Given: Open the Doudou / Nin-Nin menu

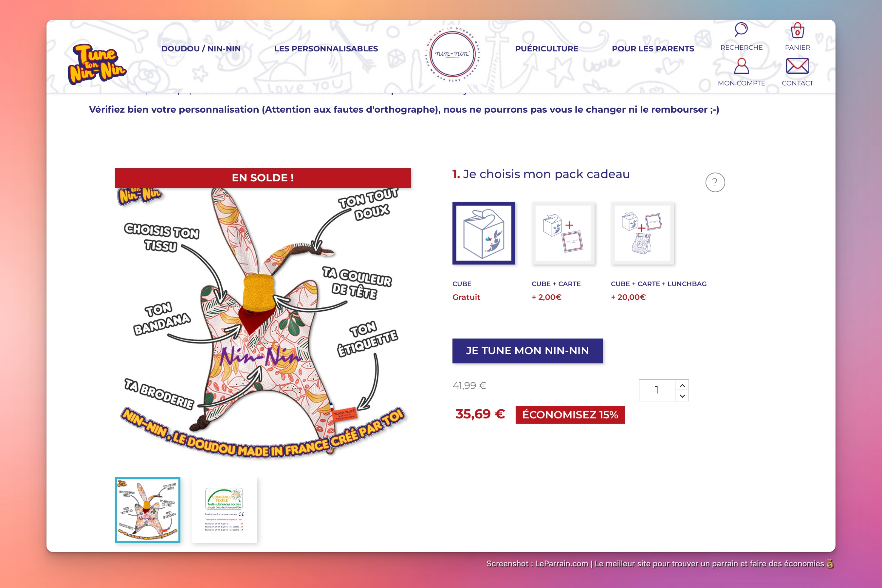Looking at the screenshot, I should tap(201, 49).
